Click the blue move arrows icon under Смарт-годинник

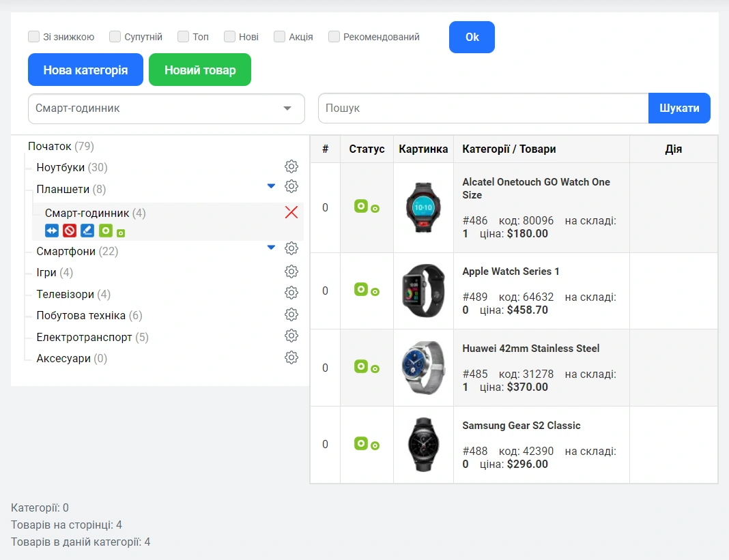[x=52, y=231]
